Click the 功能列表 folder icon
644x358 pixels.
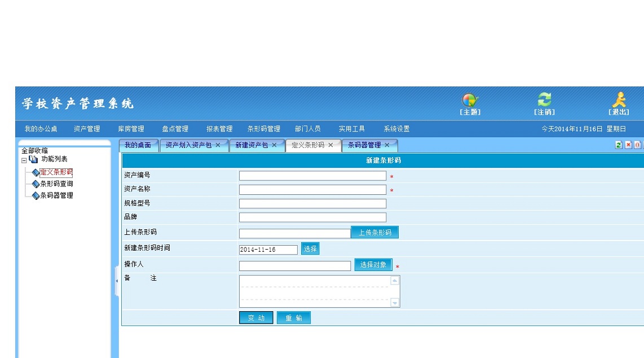pyautogui.click(x=33, y=159)
